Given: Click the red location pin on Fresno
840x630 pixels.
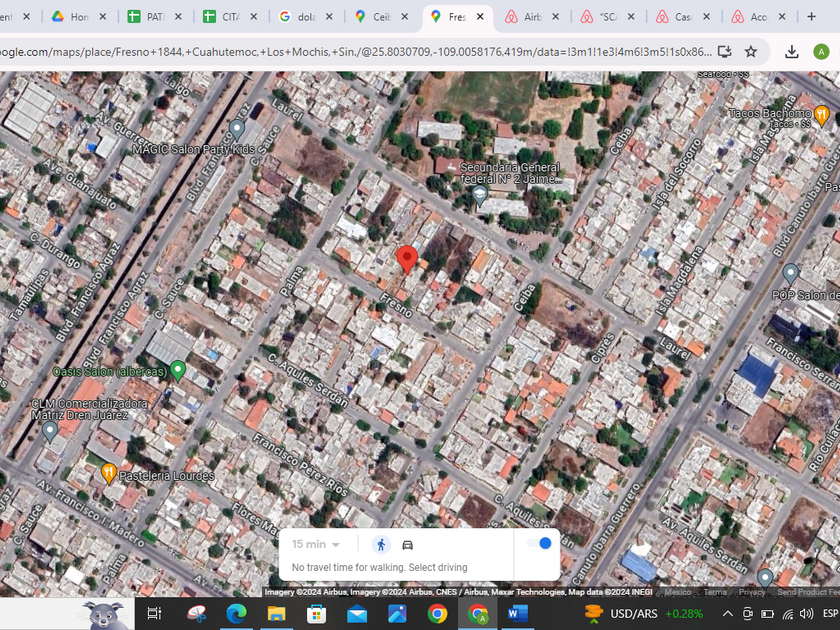Looking at the screenshot, I should [x=407, y=259].
